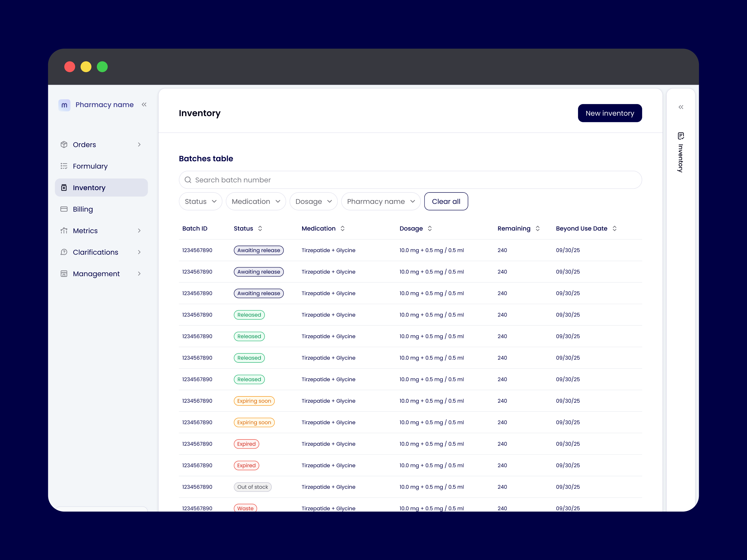Click the Inventory sidebar icon
Image resolution: width=747 pixels, height=560 pixels.
pyautogui.click(x=64, y=188)
